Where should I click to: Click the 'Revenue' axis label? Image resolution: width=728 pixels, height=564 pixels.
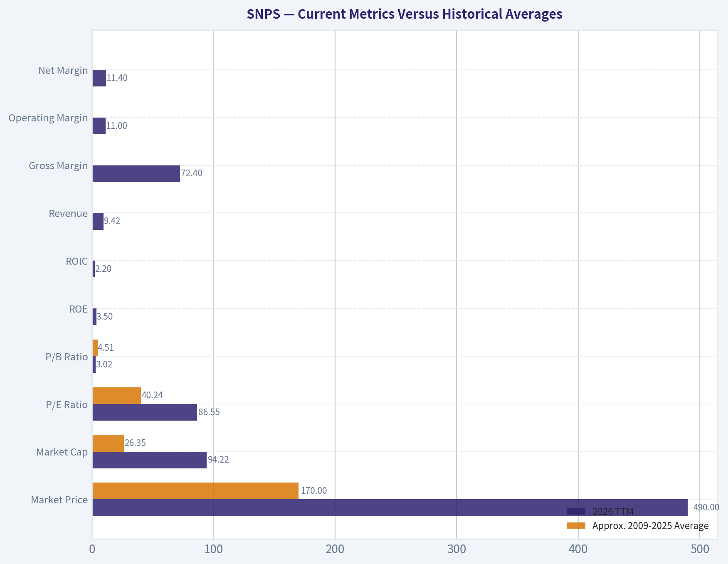[x=68, y=214]
